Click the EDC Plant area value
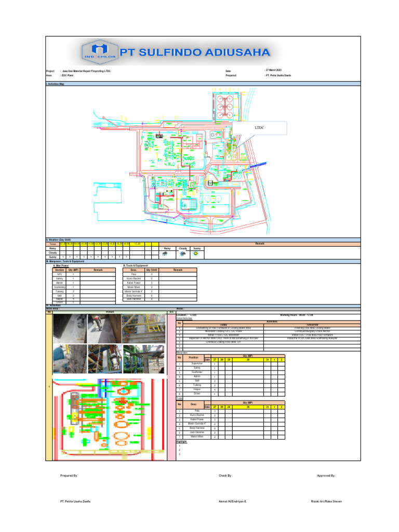 (67, 75)
